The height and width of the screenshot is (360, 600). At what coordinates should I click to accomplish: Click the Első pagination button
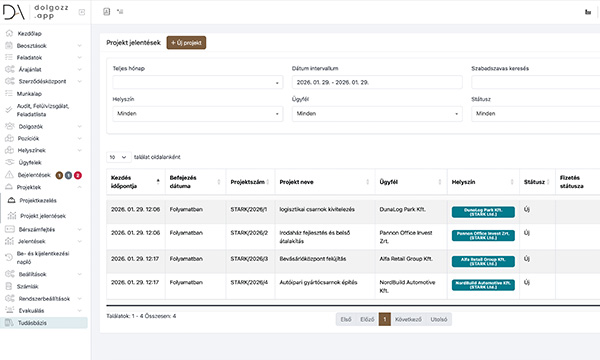coord(346,319)
